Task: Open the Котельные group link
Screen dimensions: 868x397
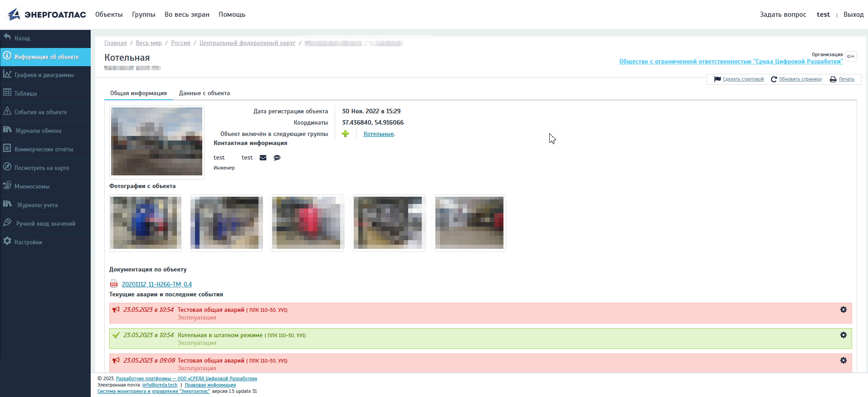Action: tap(378, 134)
